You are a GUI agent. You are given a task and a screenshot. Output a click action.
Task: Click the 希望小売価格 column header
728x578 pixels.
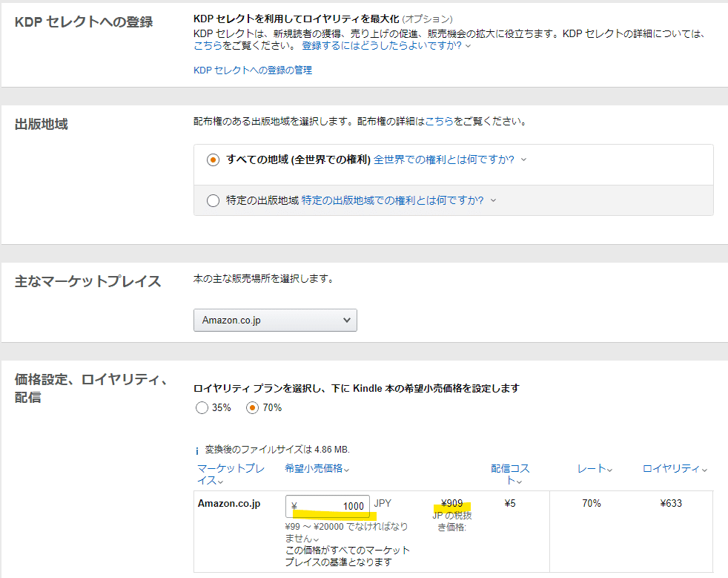317,468
